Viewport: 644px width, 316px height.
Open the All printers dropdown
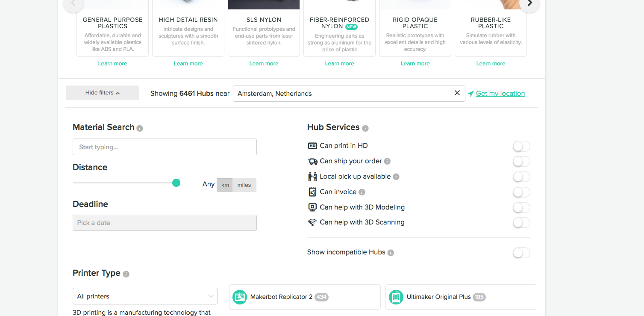pos(145,296)
